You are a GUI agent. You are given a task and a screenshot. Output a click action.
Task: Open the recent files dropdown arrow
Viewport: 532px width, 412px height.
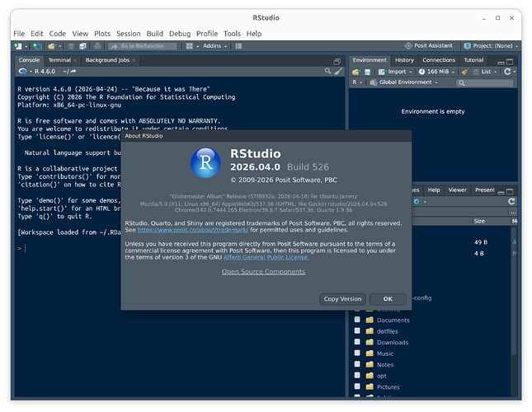click(x=60, y=46)
